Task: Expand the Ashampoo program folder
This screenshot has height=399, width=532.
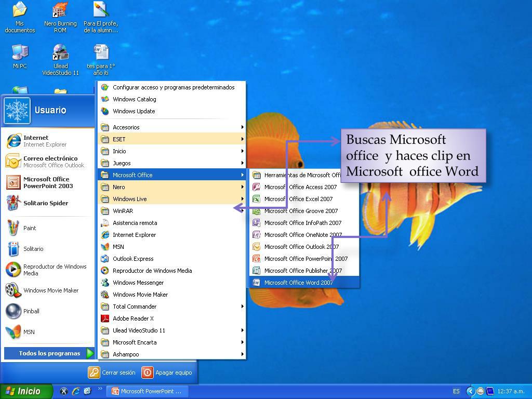Action: (x=171, y=354)
